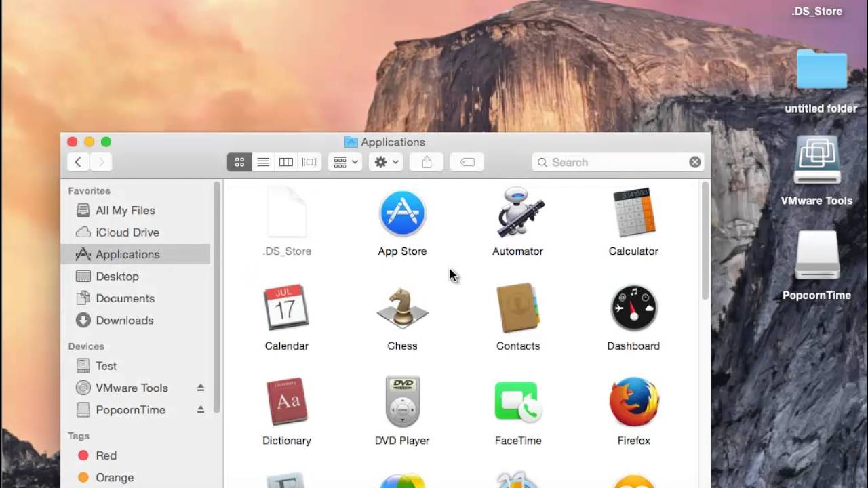
Task: Switch to Cover Flow view
Action: [x=310, y=162]
